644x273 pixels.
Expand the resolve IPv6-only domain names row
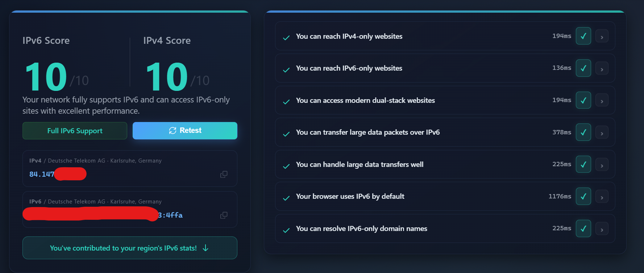602,229
